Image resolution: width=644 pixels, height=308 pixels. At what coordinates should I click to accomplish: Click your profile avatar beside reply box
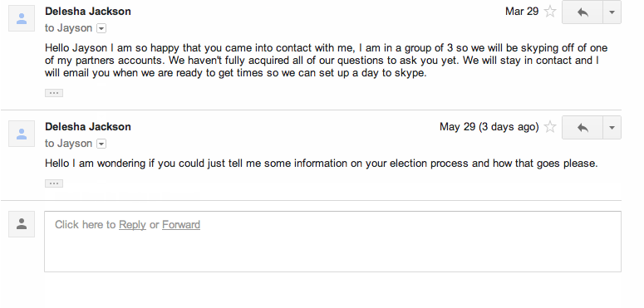coord(22,224)
